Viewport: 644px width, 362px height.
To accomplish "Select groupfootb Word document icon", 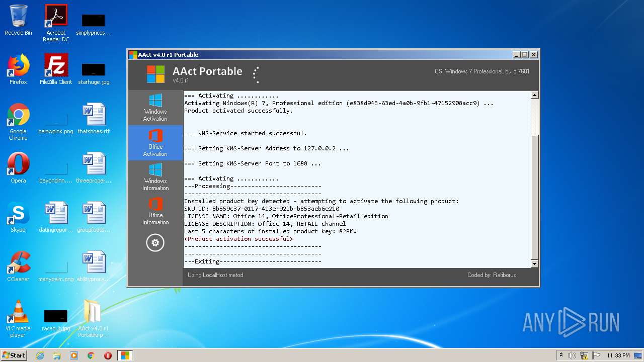I will 94,217.
